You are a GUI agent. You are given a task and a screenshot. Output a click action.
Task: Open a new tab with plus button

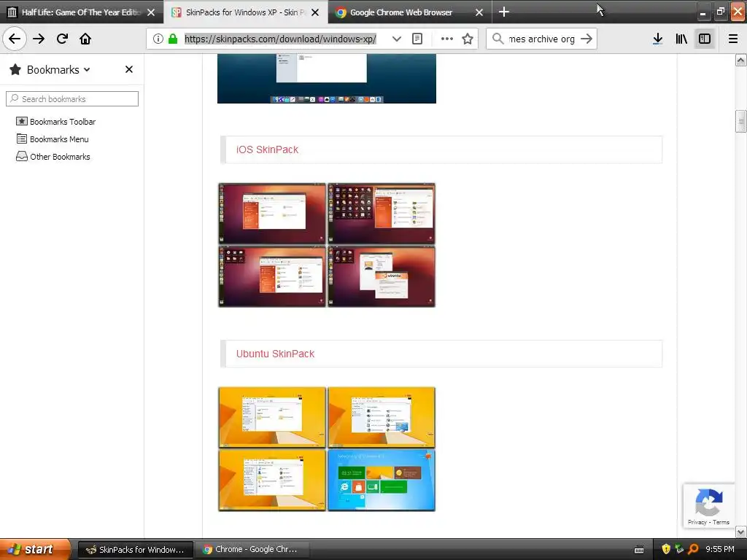pos(503,12)
